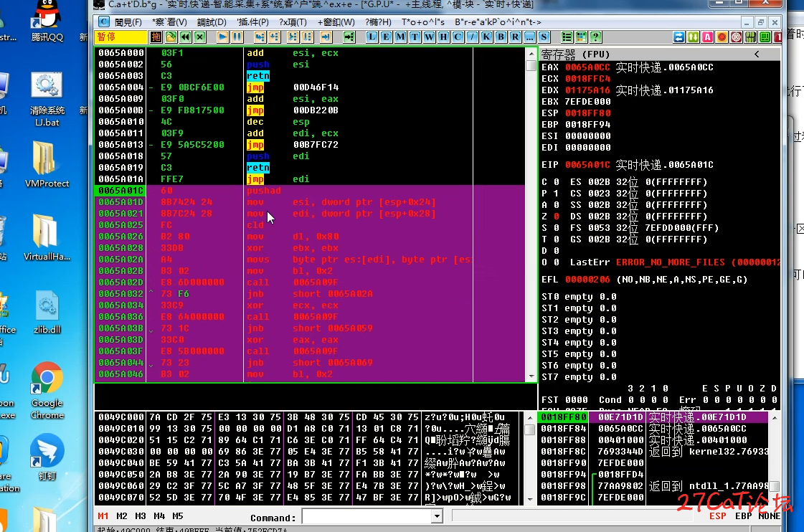Toggle the Z flag value in registers
This screenshot has height=532, width=804.
pyautogui.click(x=557, y=217)
